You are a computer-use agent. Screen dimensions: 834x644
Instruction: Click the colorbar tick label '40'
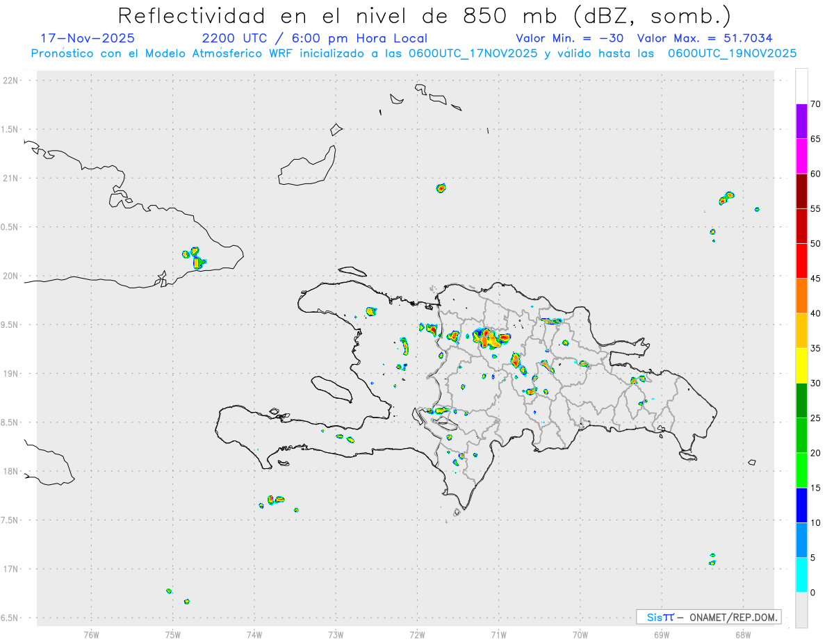point(815,313)
